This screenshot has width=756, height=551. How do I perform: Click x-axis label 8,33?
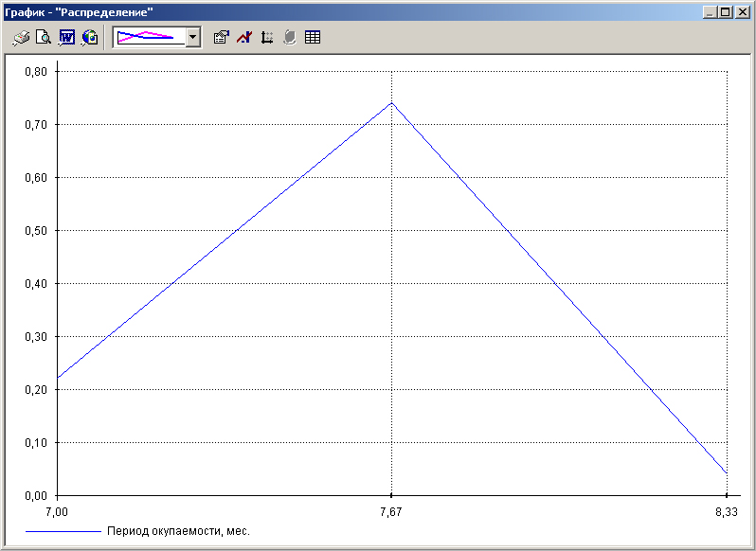(x=727, y=512)
